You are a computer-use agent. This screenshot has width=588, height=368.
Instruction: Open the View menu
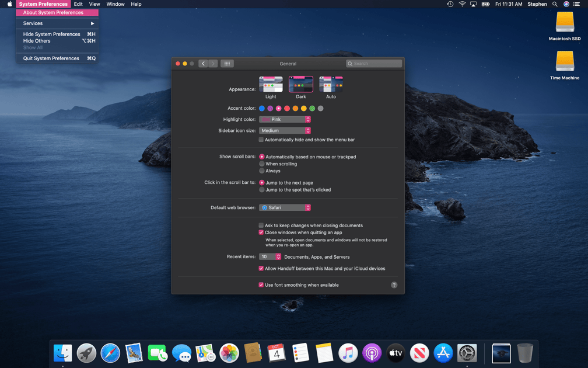click(x=94, y=4)
